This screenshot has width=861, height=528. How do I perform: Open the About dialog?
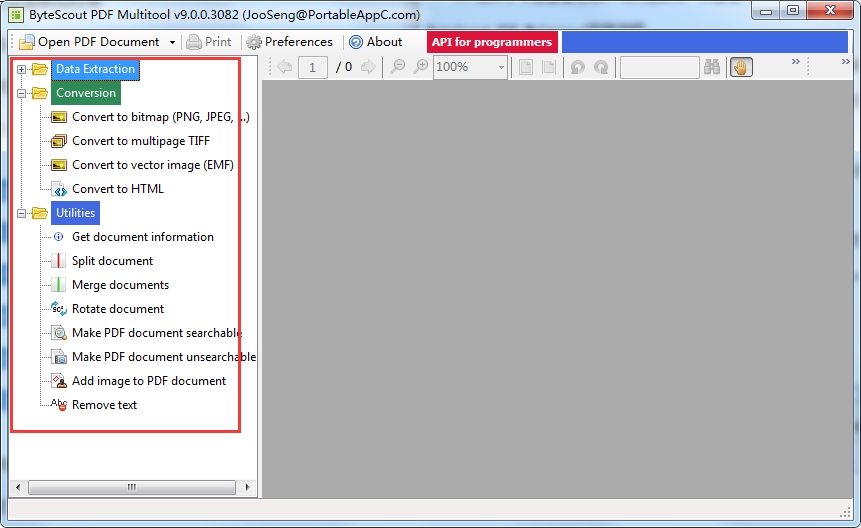point(376,42)
